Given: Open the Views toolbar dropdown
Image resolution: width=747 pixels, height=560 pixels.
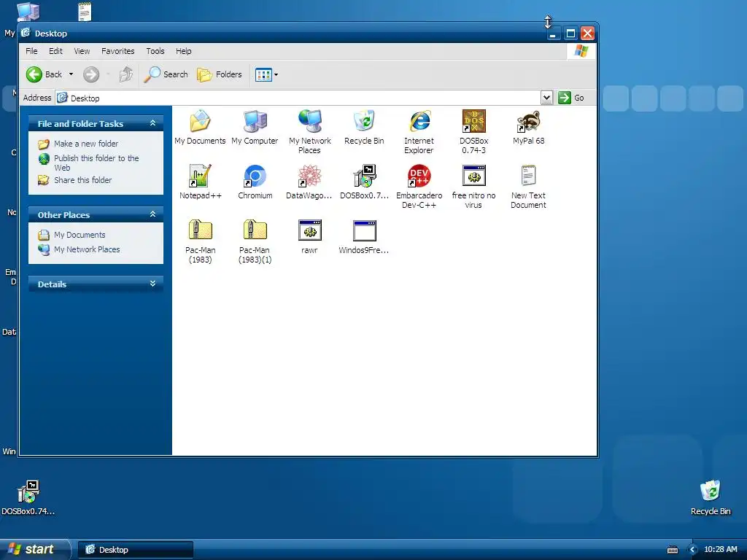Looking at the screenshot, I should pyautogui.click(x=266, y=75).
